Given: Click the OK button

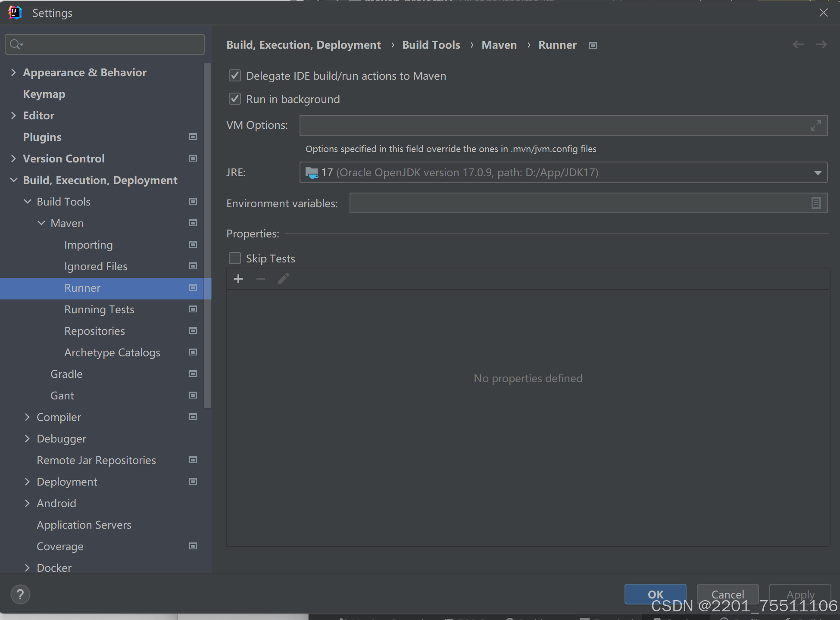Looking at the screenshot, I should [655, 594].
